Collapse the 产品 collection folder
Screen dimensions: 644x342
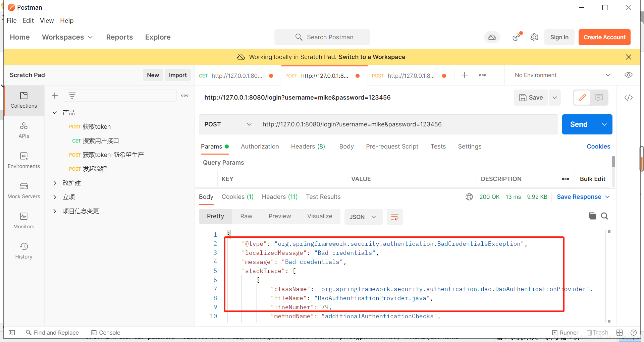(55, 113)
